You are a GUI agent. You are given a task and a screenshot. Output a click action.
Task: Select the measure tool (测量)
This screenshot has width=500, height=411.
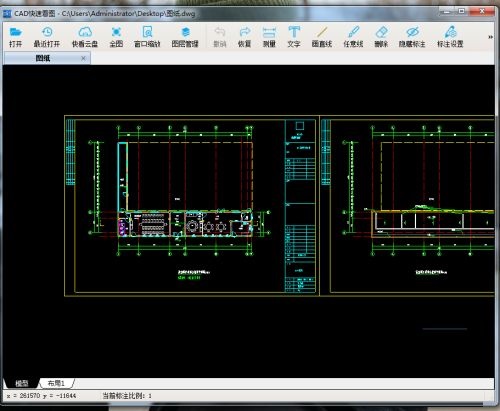point(269,37)
